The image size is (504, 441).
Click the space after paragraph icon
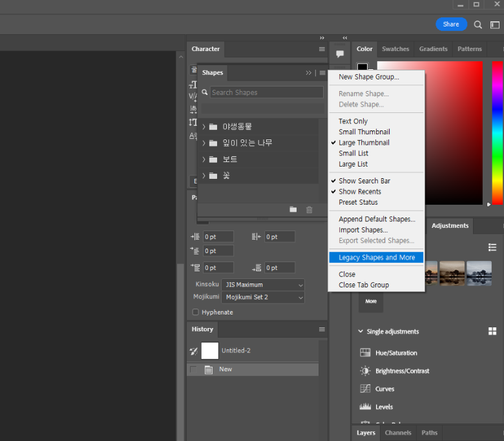pos(256,267)
